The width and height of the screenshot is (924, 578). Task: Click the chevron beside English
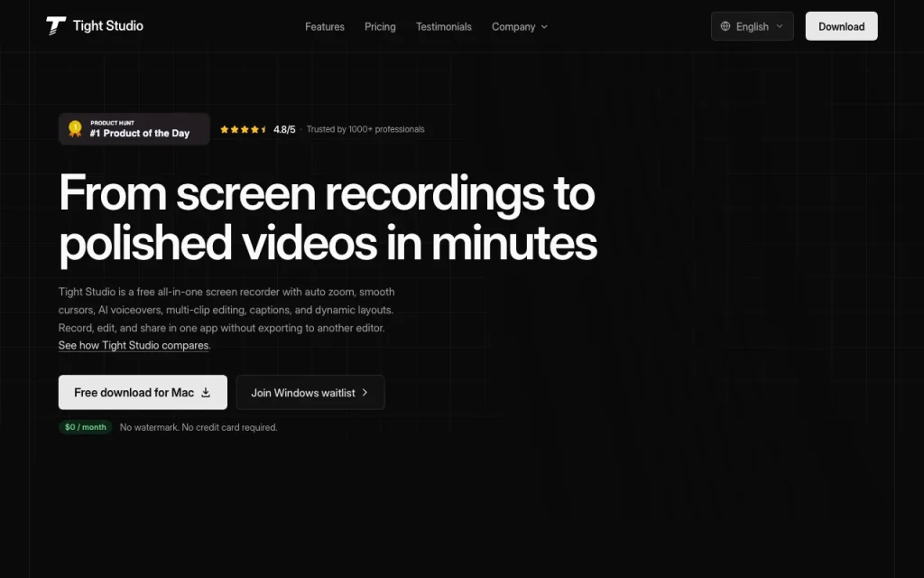tap(780, 26)
